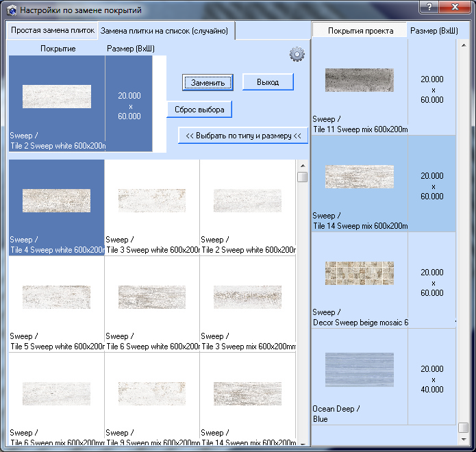This screenshot has width=476, height=452.
Task: Choose Tile 5 Sweep white tile
Action: (56, 297)
